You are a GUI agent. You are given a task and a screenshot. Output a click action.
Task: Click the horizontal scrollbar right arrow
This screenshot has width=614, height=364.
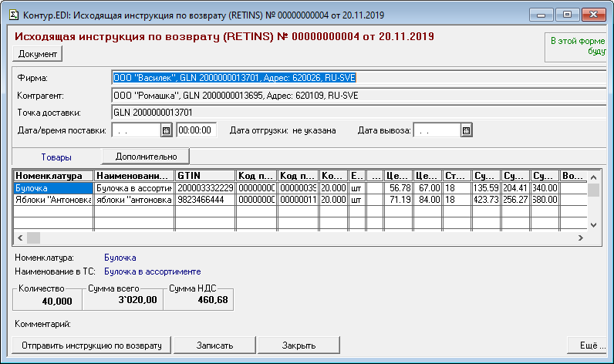(x=581, y=238)
